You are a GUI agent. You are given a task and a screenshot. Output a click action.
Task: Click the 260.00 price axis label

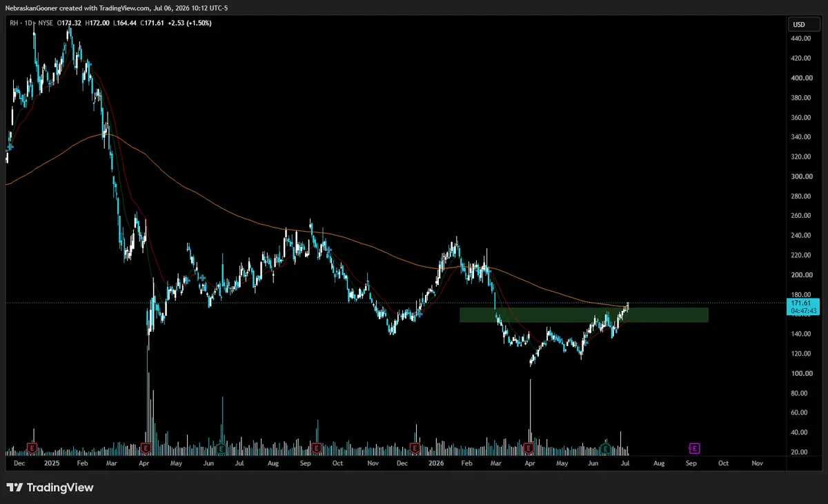click(x=801, y=216)
